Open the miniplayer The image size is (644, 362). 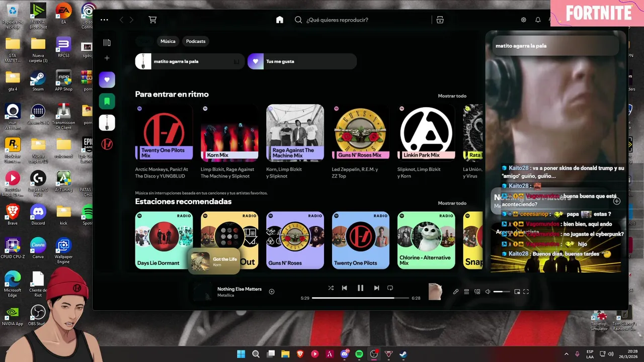click(x=517, y=292)
